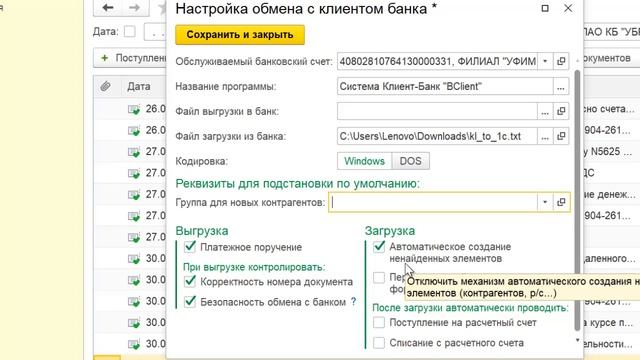Click the yellow Сохранить и закрыть button
This screenshot has height=360, width=640.
click(240, 35)
